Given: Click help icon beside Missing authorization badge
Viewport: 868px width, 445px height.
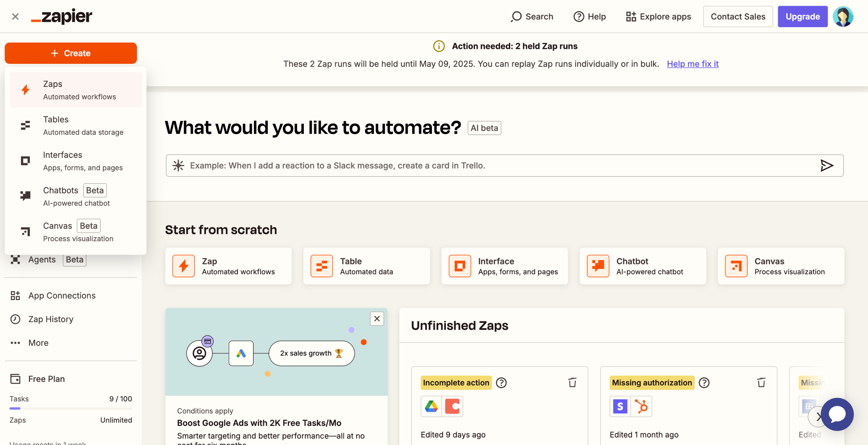Looking at the screenshot, I should click(x=704, y=383).
